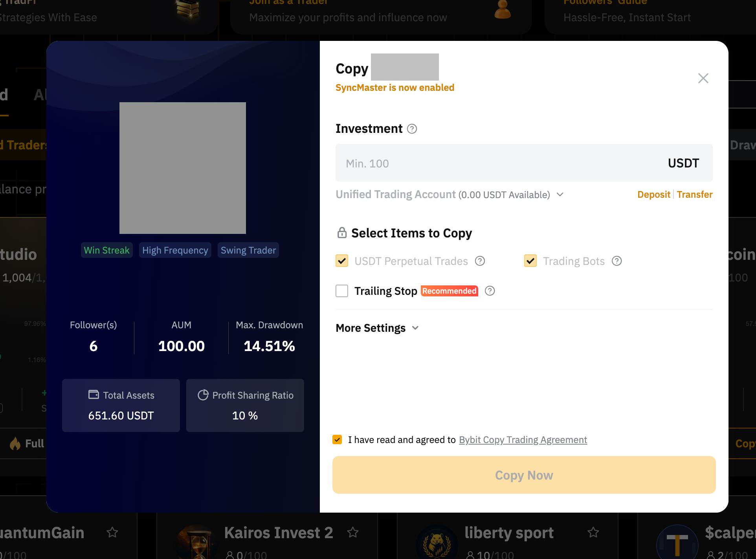The width and height of the screenshot is (756, 559).
Task: Click the USDT Perpetual Trades info icon
Action: coord(480,261)
